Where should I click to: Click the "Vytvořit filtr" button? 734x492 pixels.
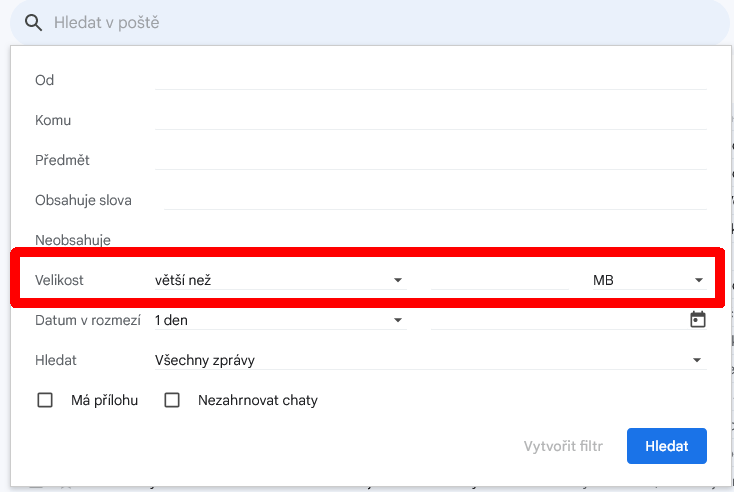tap(565, 446)
